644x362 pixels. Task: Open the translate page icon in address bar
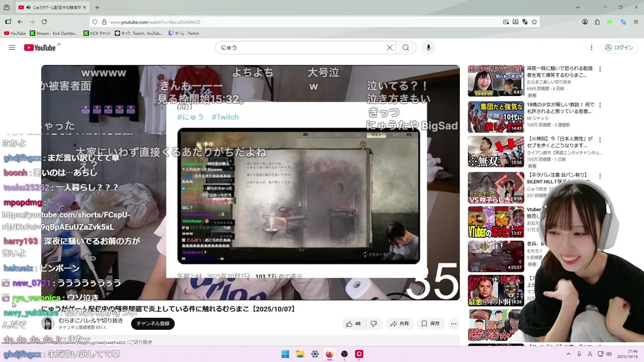click(525, 22)
